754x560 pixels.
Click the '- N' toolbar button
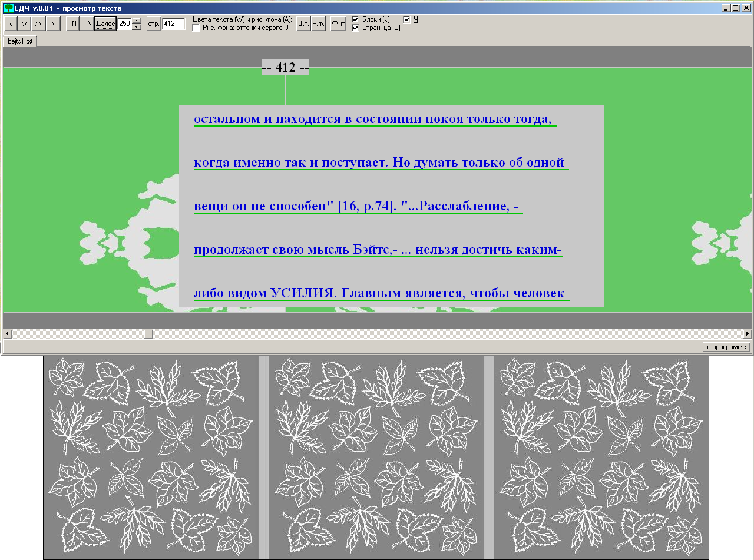point(72,24)
